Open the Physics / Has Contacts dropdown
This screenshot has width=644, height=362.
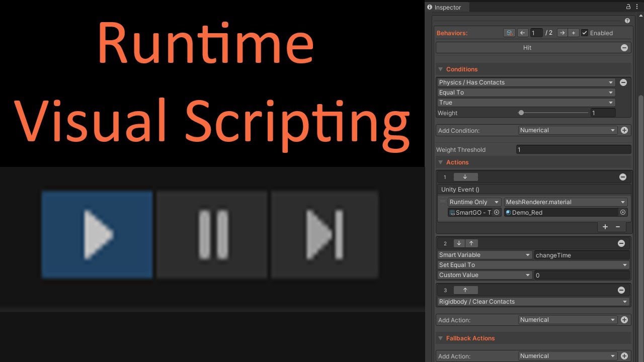coord(526,82)
